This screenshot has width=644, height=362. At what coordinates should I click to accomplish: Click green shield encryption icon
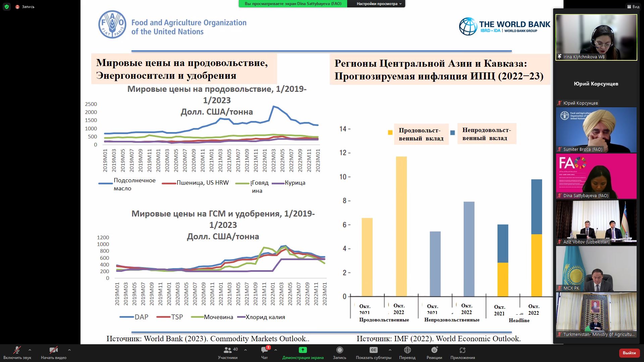[x=6, y=7]
